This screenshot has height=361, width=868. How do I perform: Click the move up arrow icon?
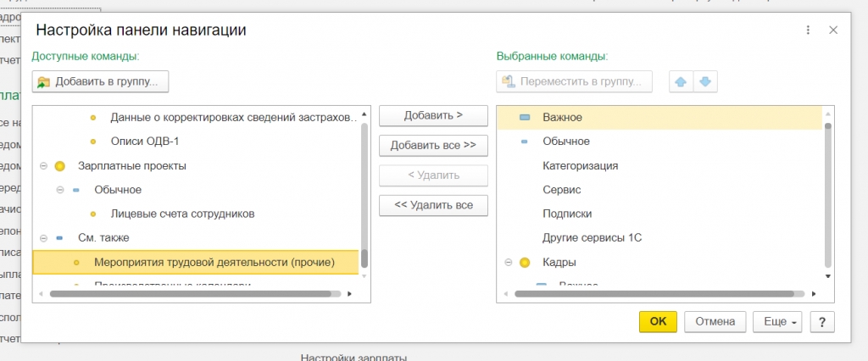[x=681, y=82]
